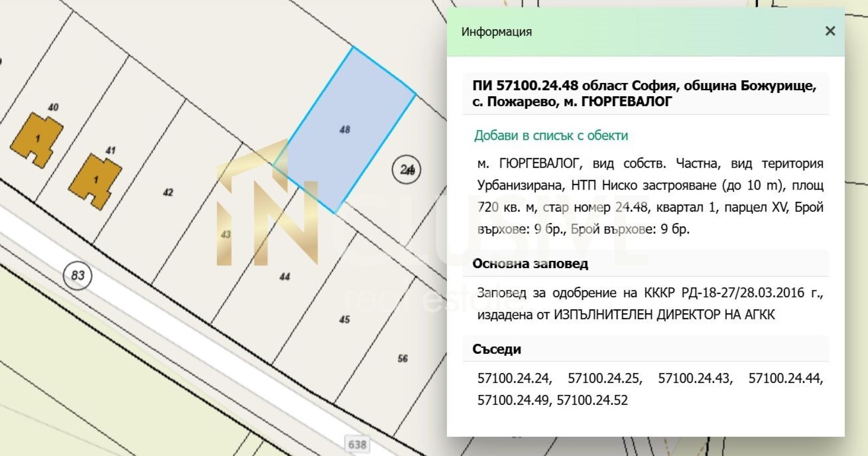Click the 'Съседи' section heading
This screenshot has height=456, width=868.
pyautogui.click(x=497, y=349)
